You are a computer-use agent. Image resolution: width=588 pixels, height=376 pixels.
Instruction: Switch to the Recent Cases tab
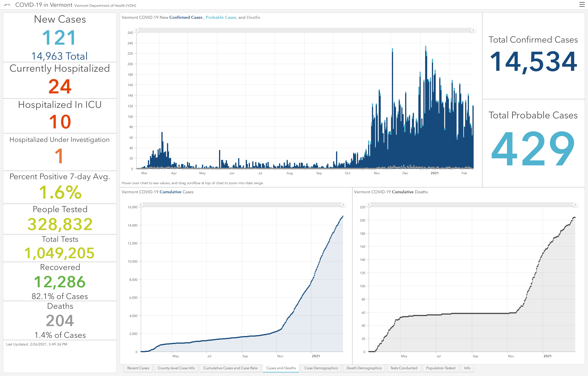tap(138, 368)
